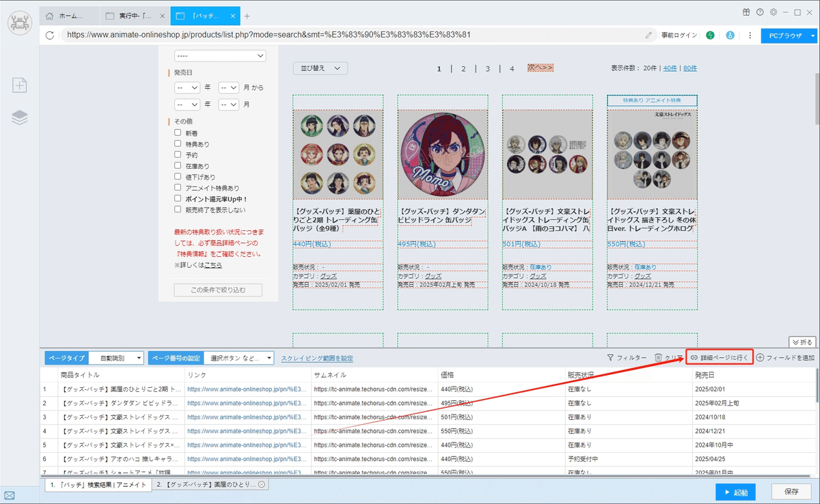Click the filter funnel icon
This screenshot has width=820, height=504.
[x=610, y=358]
